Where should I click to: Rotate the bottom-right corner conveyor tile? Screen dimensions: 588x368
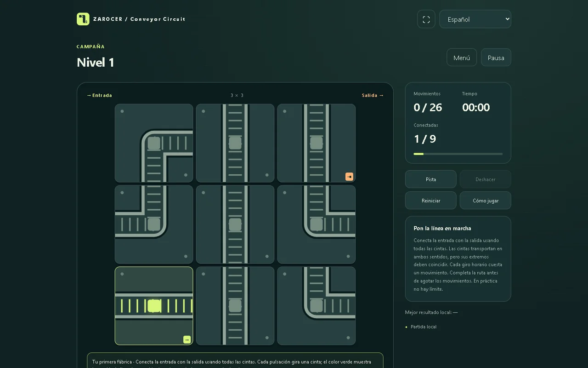click(317, 306)
